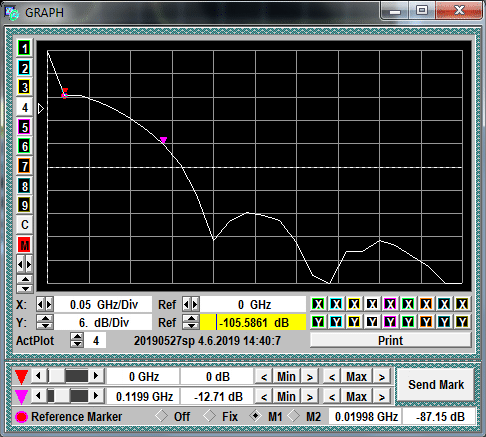Screen dimensions: 486x437
Task: Toggle yellow Y axis button
Action: point(354,322)
